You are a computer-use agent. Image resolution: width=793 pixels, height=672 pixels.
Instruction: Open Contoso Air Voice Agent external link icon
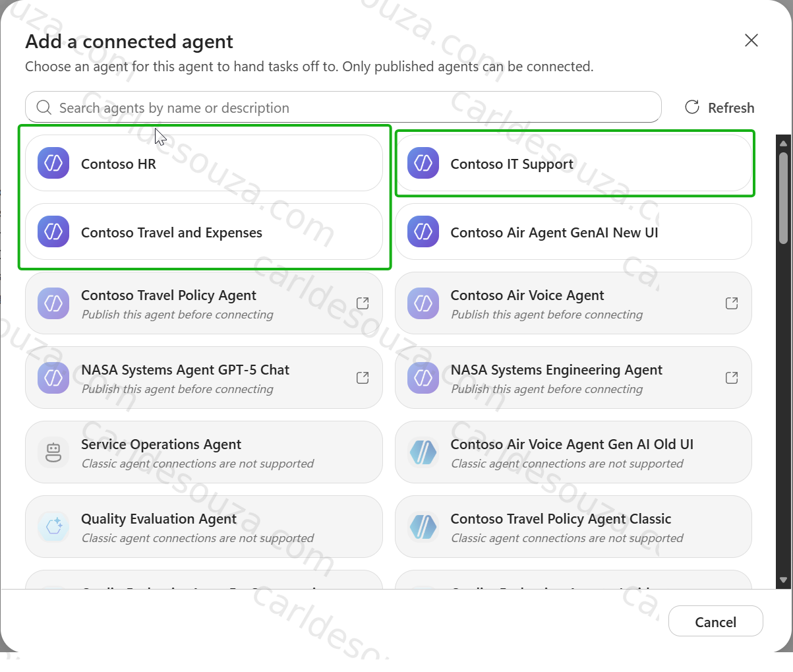[x=732, y=303]
